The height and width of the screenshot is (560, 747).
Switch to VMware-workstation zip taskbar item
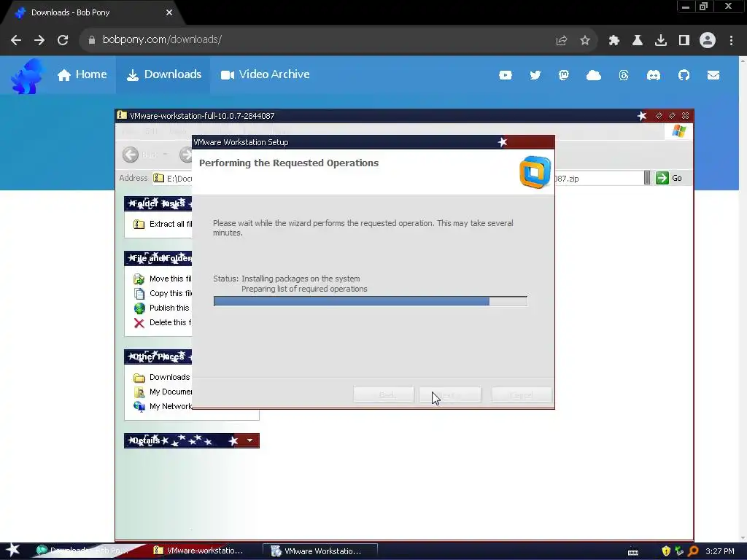[198, 551]
